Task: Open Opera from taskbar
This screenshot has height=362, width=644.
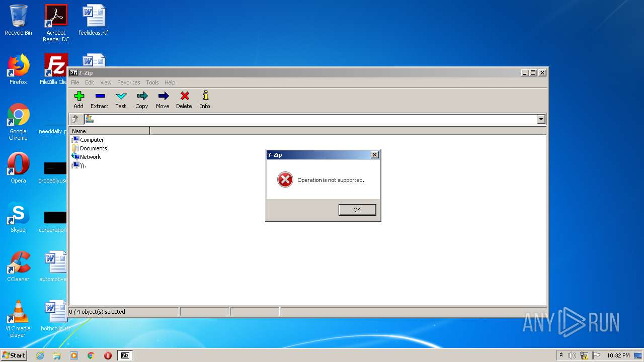Action: click(x=108, y=355)
